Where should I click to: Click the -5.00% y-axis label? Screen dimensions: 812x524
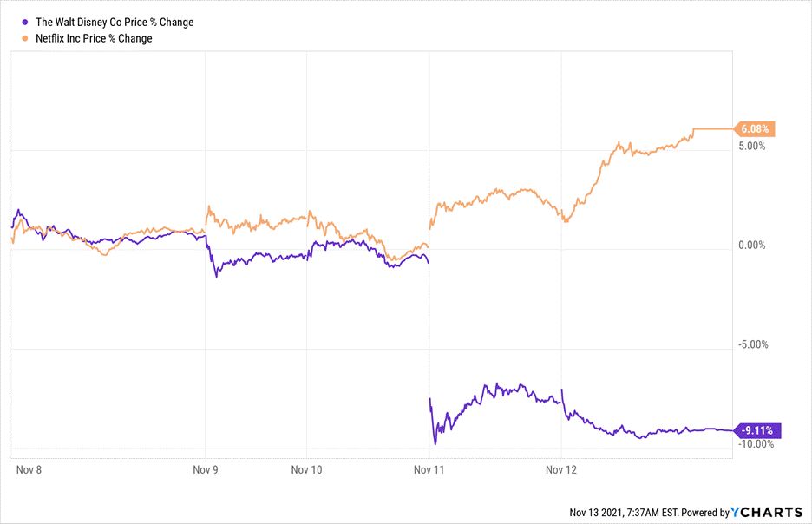point(751,344)
